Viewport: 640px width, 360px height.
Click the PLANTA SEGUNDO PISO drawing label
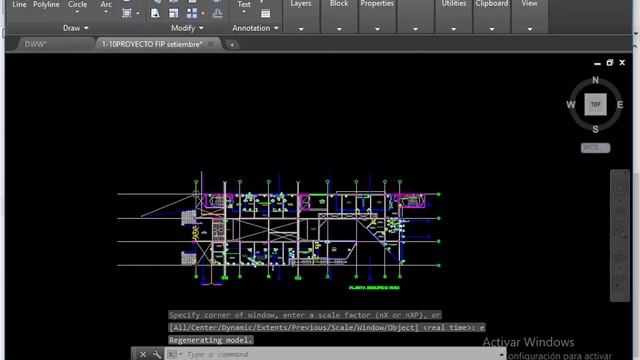374,288
